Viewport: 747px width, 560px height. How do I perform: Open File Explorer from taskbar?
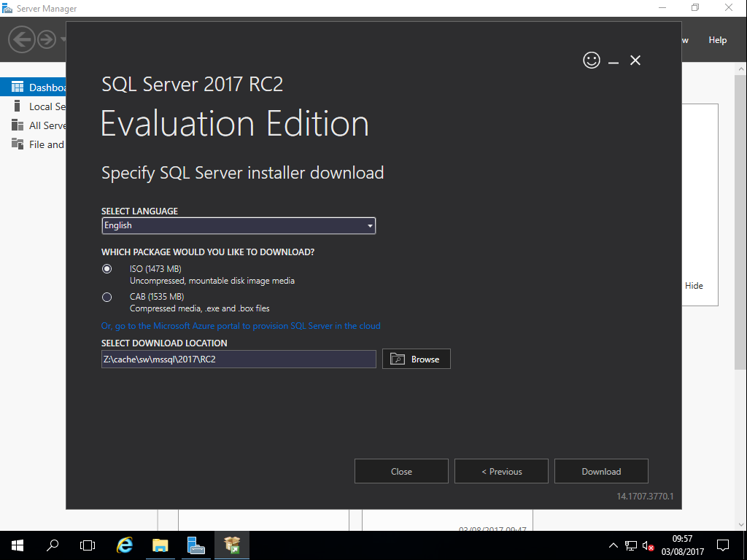coord(160,545)
